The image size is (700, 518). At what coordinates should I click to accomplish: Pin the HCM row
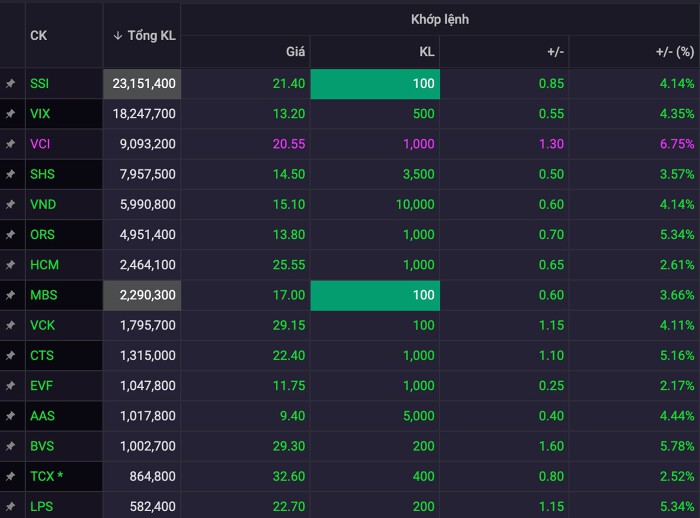tap(10, 265)
